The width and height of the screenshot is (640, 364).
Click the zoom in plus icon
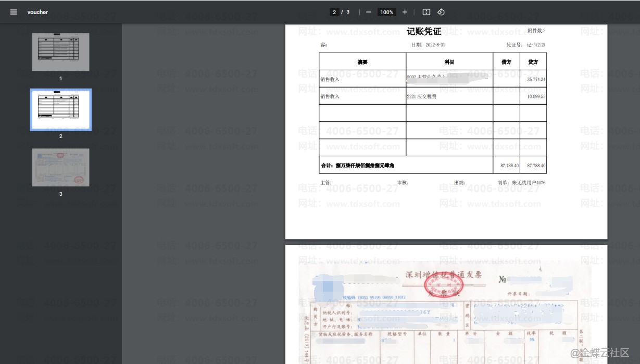[x=405, y=12]
